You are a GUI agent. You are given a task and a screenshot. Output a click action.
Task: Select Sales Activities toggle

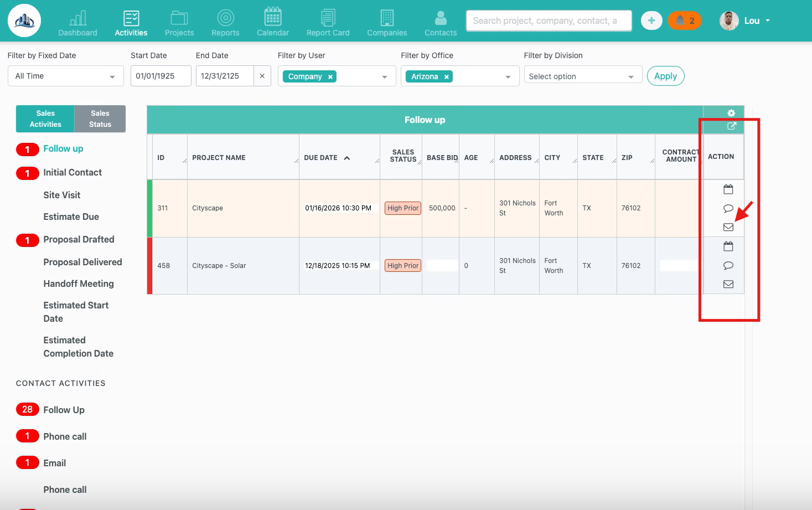pyautogui.click(x=45, y=119)
